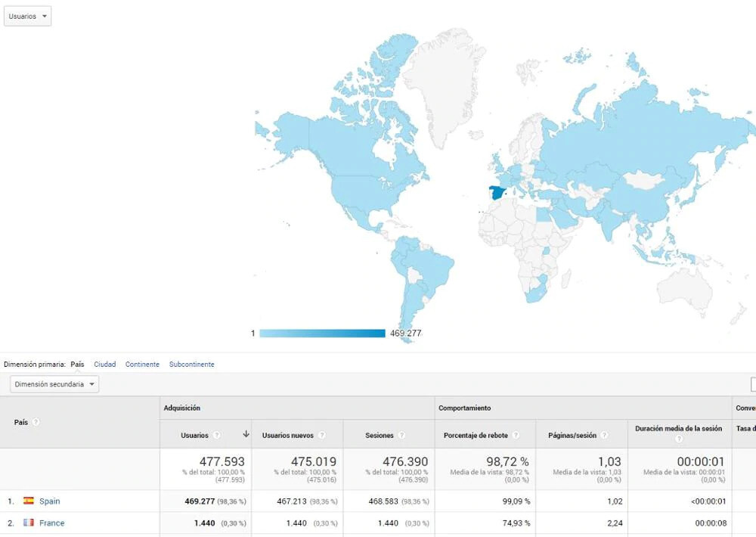Click the help icon next to Sesiones
Viewport: 756px width, 537px height.
[403, 435]
